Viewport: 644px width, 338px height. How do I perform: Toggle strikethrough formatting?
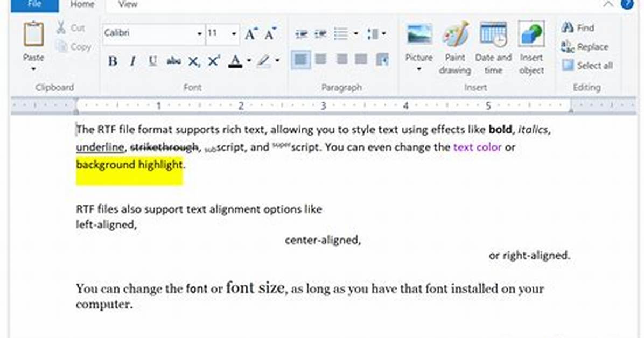click(x=173, y=61)
